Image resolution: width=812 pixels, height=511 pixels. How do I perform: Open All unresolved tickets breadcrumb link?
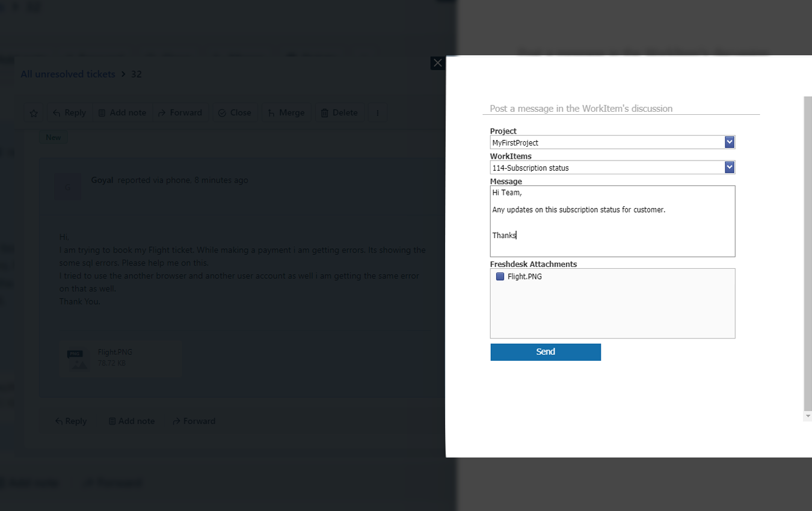[x=68, y=74]
